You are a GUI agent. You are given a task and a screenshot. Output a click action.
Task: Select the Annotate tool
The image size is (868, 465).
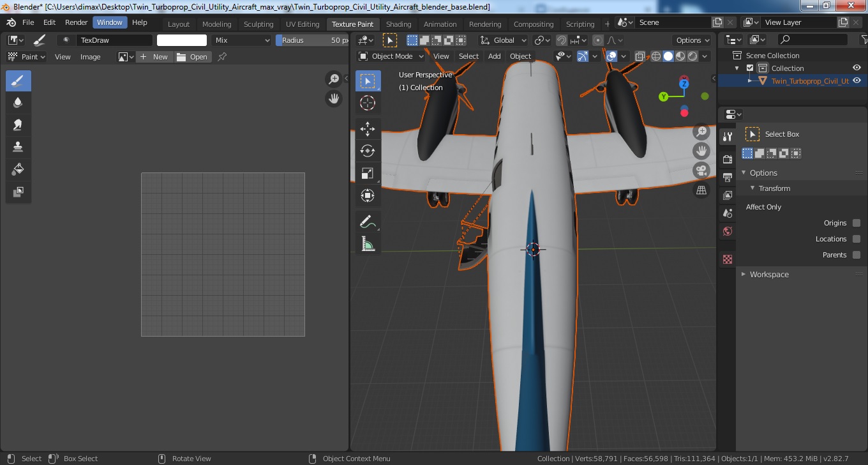tap(368, 222)
